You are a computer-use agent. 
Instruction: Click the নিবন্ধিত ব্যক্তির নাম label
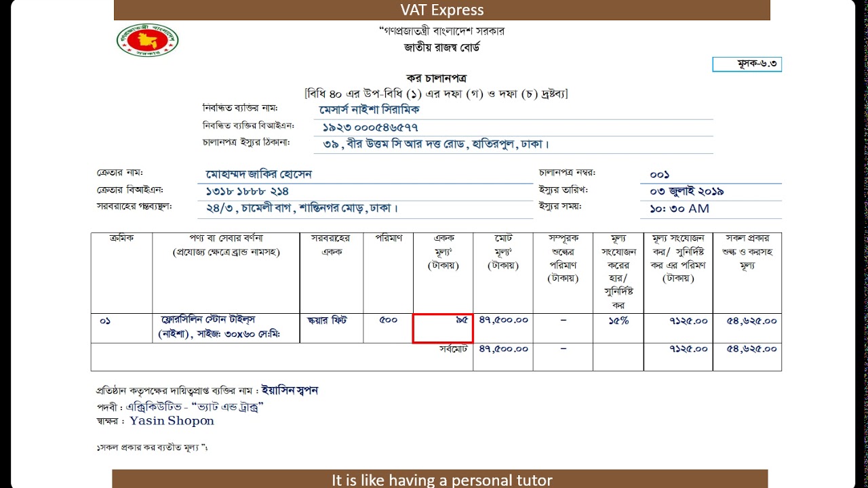click(x=240, y=108)
